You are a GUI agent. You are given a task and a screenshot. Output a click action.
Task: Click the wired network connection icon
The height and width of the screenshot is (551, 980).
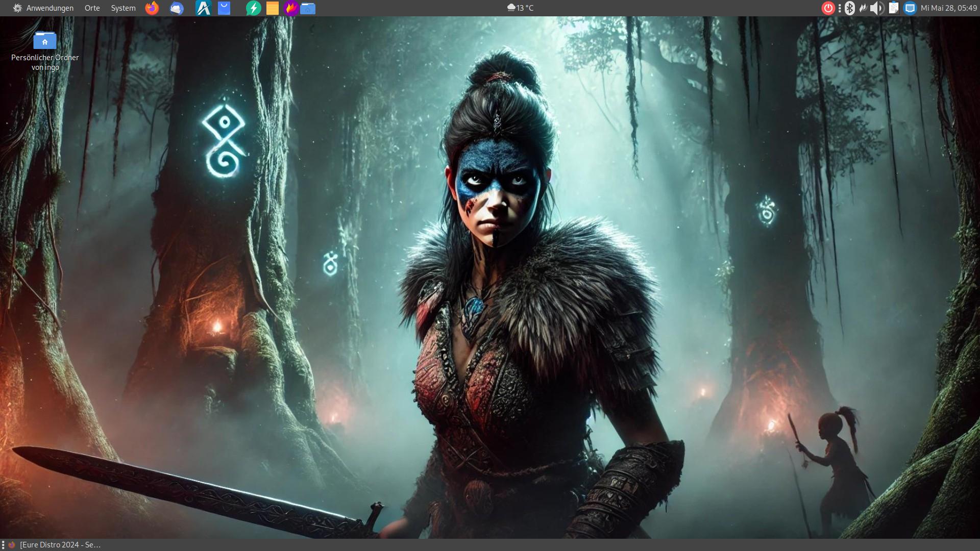(910, 8)
